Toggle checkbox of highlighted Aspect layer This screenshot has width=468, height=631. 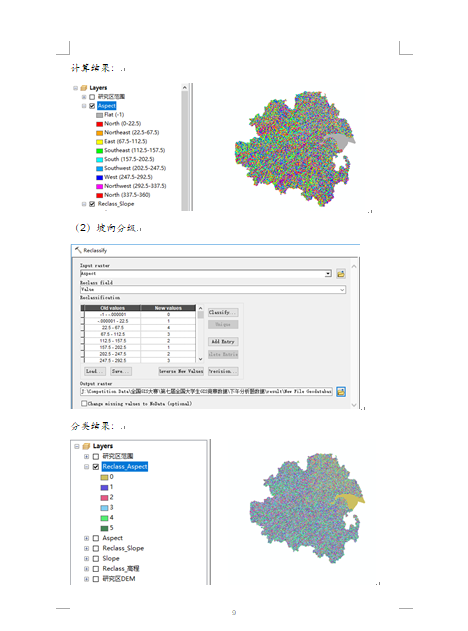92,106
